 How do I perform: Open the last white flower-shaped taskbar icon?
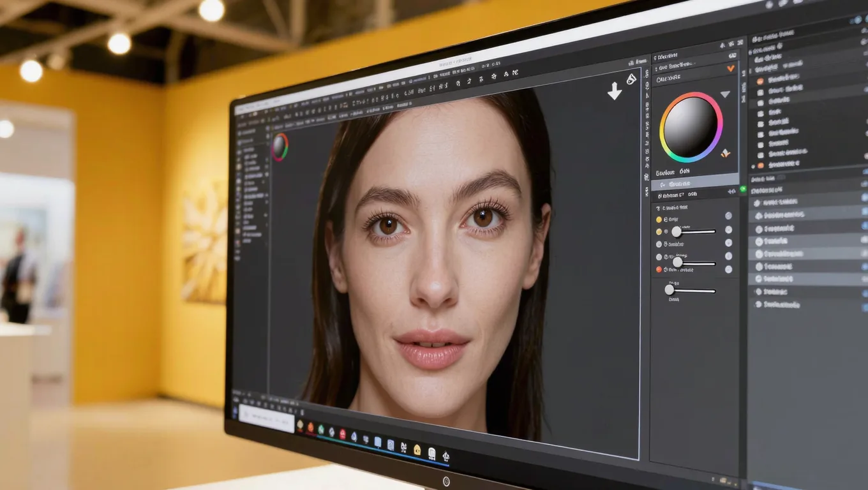click(446, 456)
